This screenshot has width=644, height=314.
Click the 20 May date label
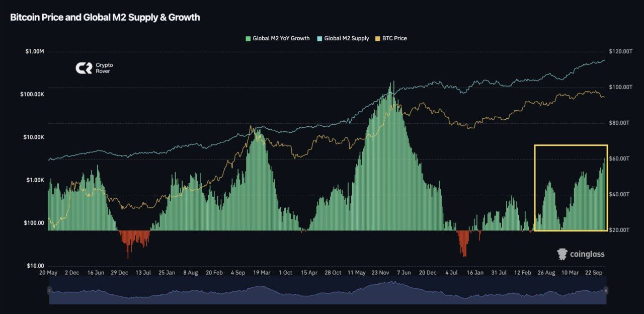click(49, 272)
